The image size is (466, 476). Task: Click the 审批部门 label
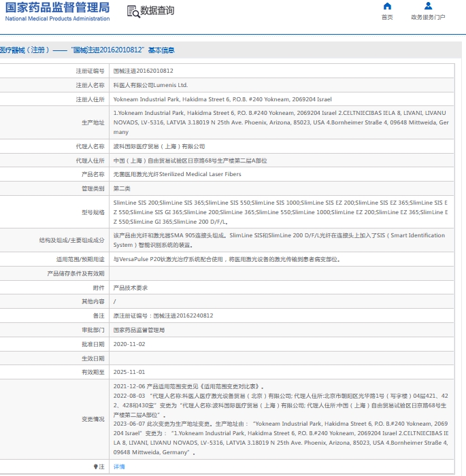(x=93, y=330)
